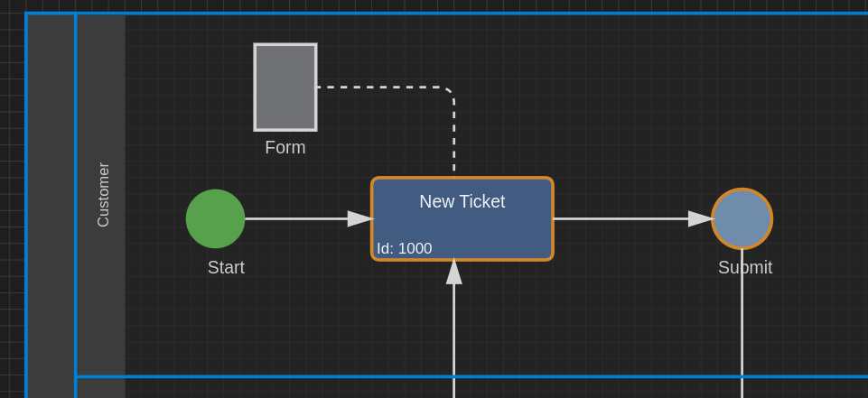
Task: Click the "Form" text label
Action: point(285,148)
